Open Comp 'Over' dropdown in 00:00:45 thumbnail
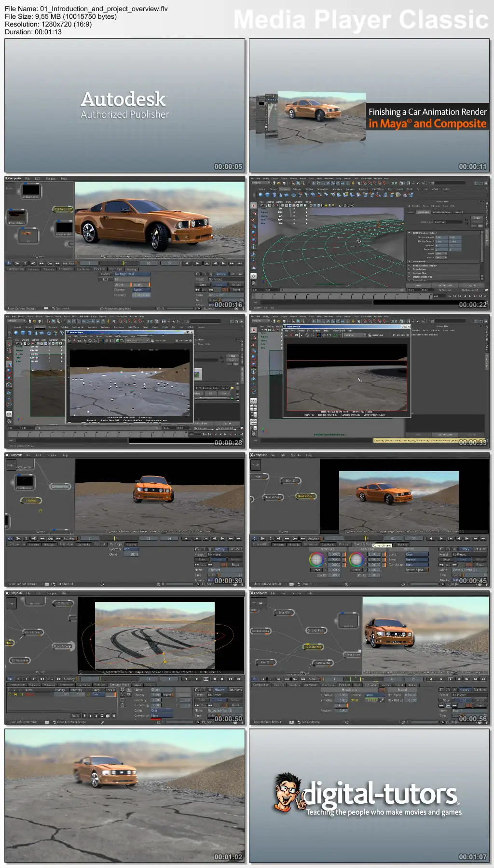494x868 pixels. pyautogui.click(x=416, y=554)
